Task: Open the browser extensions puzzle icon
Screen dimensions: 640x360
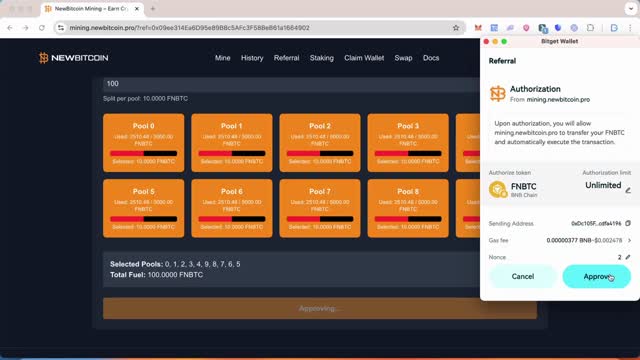Action: [590, 28]
